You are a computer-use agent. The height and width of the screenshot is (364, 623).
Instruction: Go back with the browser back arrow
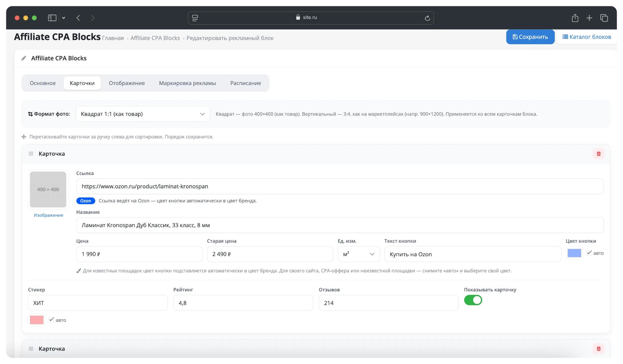pyautogui.click(x=78, y=18)
